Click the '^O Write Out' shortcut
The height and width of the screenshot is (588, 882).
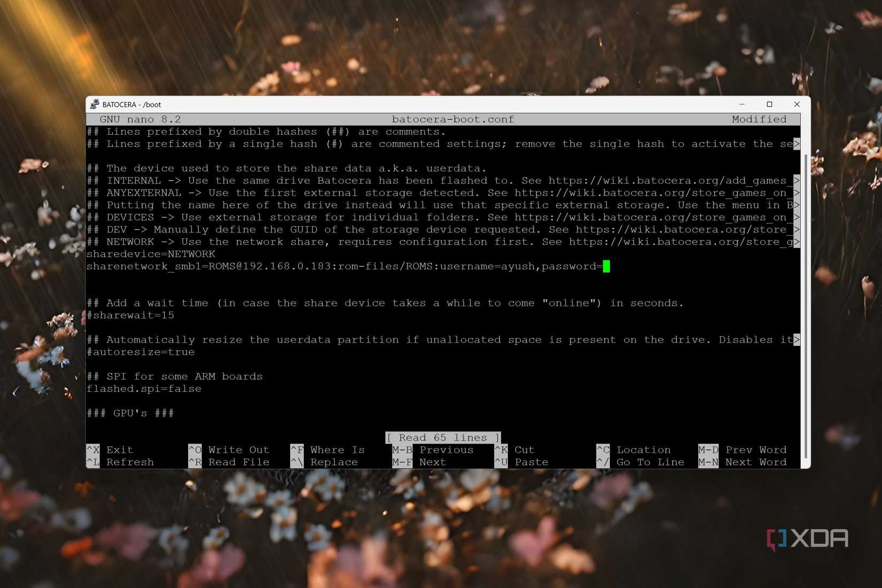[x=229, y=450]
